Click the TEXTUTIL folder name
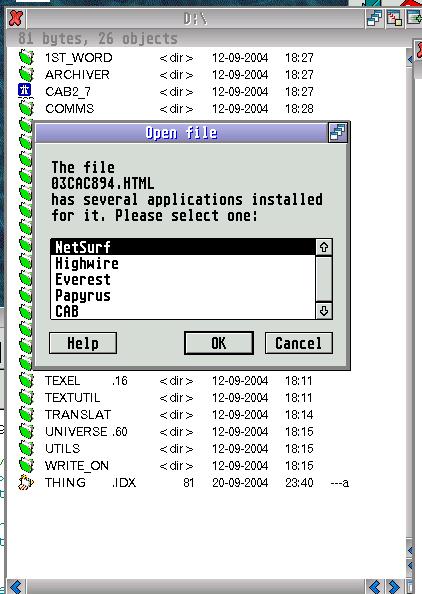This screenshot has height=594, width=422. click(72, 397)
